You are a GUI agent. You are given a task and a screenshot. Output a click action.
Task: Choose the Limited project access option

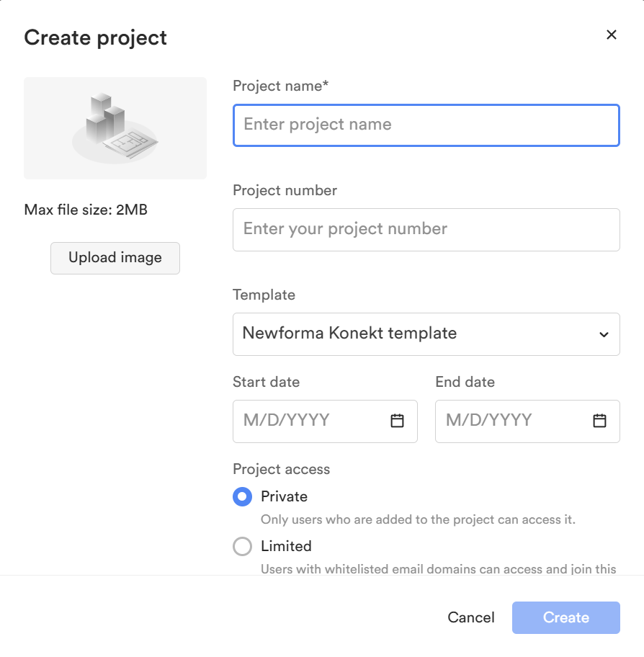242,546
